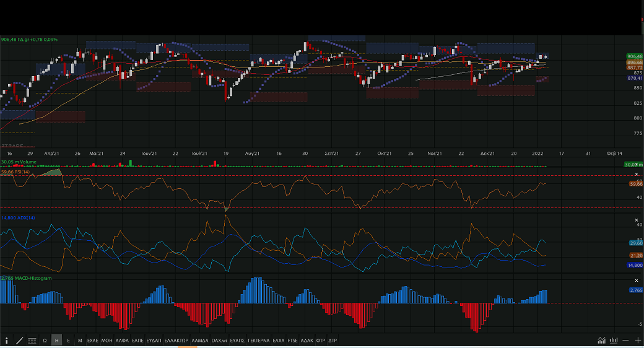Open the ΕΛΛΑΚΤΩΡ symbol tab
644x348 pixels.
tap(176, 341)
